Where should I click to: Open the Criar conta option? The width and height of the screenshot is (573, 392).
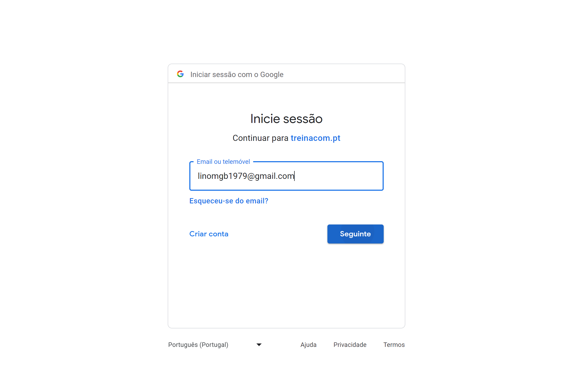click(x=209, y=234)
